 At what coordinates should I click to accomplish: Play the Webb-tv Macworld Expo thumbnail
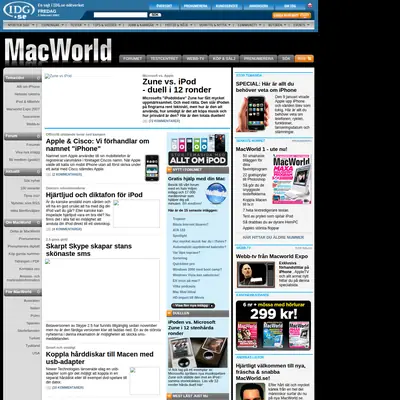[x=256, y=275]
